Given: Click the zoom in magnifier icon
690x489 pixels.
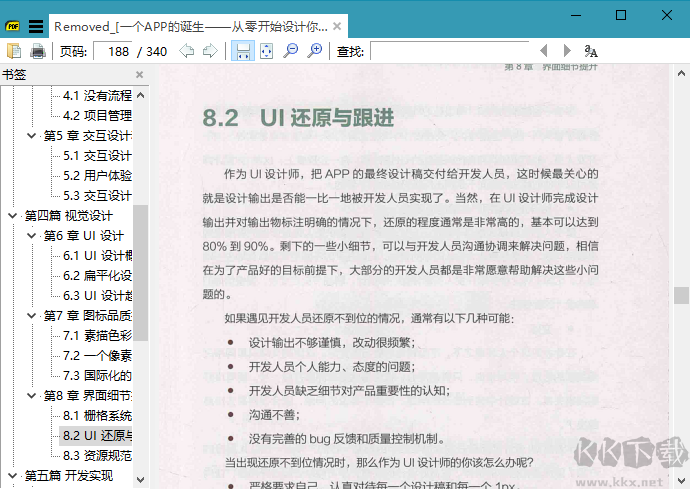Looking at the screenshot, I should tap(315, 51).
